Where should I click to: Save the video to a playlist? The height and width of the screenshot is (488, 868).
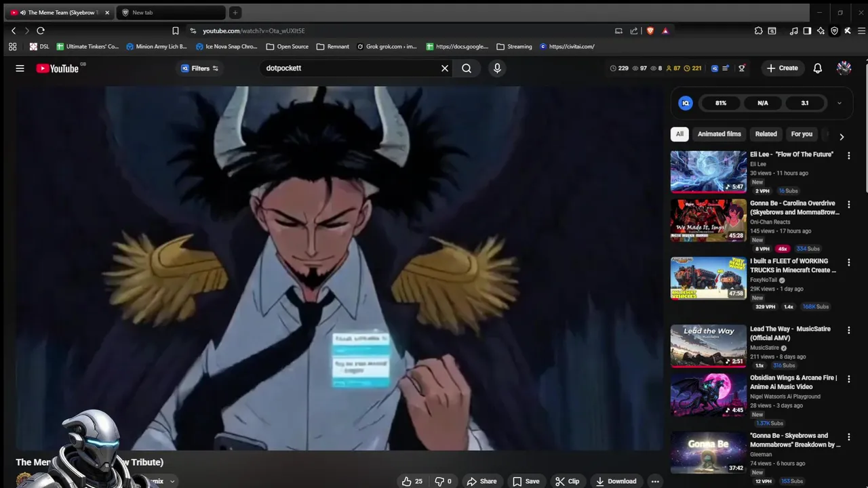coord(526,481)
